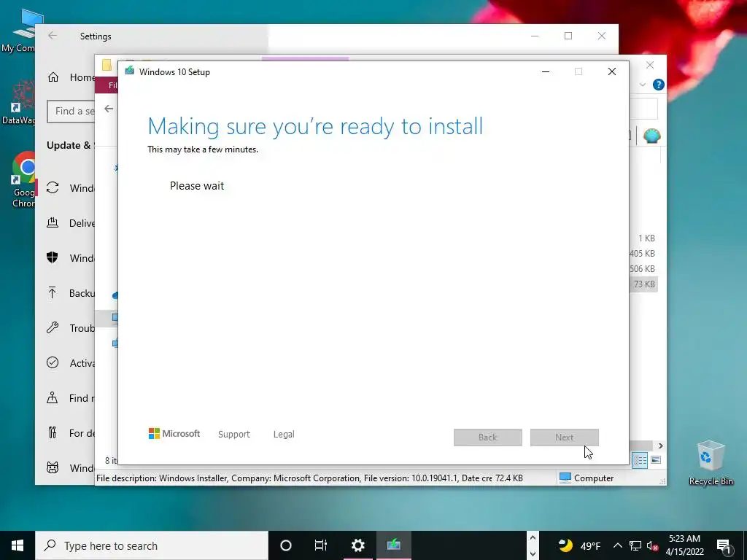
Task: Open My Computer desktop icon
Action: coord(21,31)
